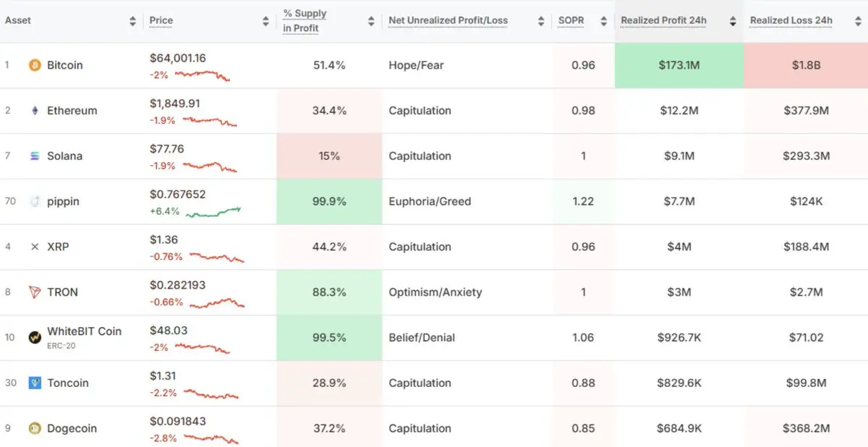Click the XRP logo icon

35,247
